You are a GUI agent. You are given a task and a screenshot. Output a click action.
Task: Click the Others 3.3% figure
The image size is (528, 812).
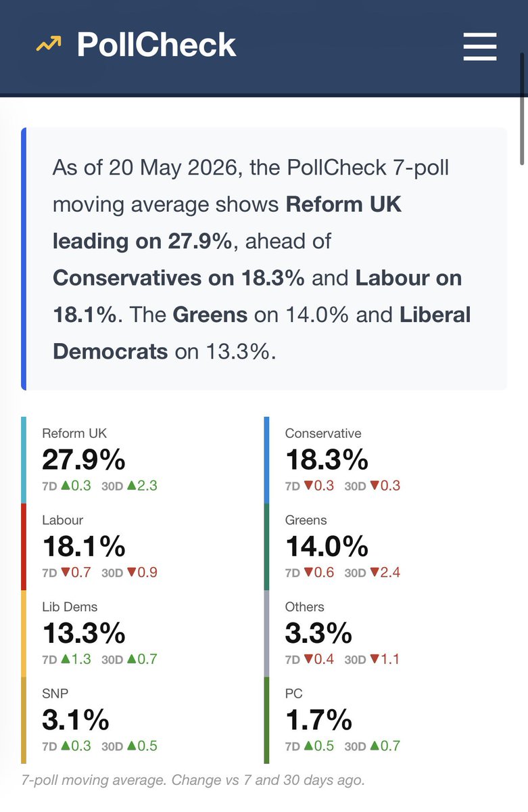click(x=318, y=633)
